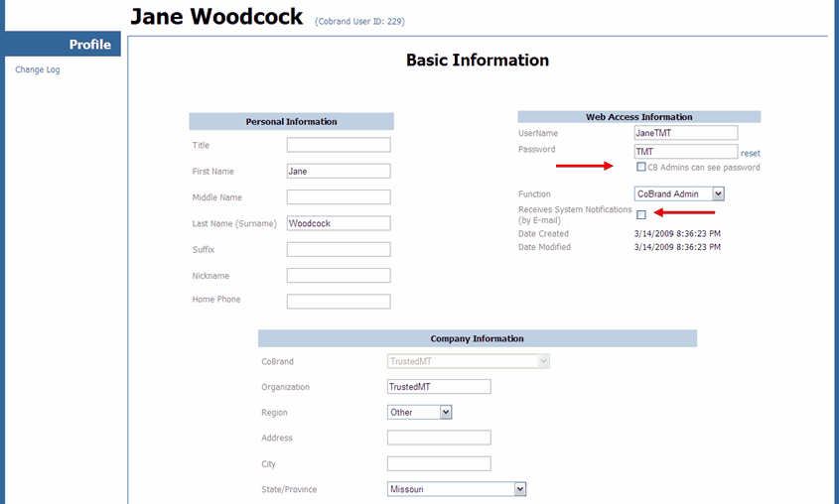Open the disabled CoBrand dropdown TrustedMT
The width and height of the screenshot is (839, 504).
[x=469, y=361]
